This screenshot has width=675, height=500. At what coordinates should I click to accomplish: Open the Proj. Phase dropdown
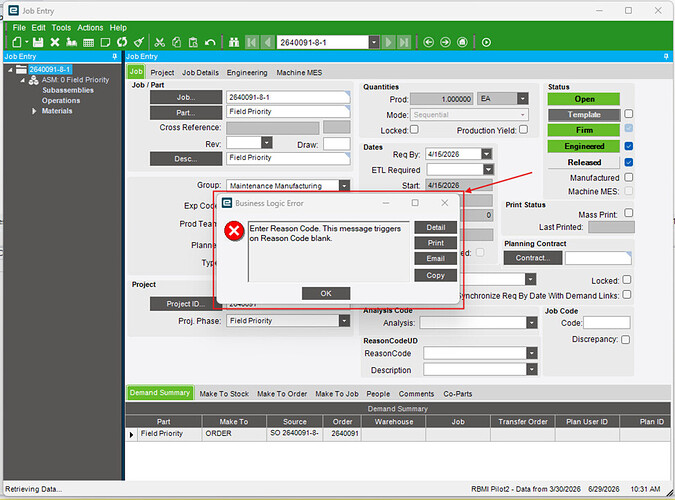click(x=344, y=320)
